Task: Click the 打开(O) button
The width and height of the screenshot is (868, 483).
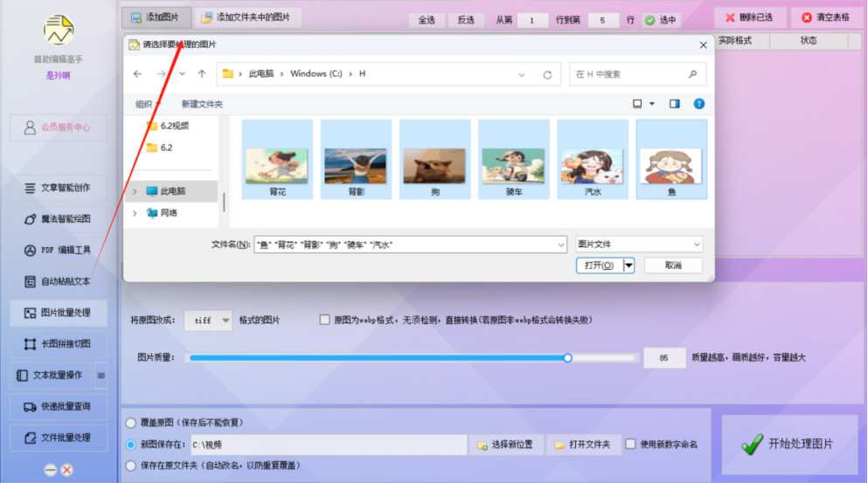Action: 600,266
